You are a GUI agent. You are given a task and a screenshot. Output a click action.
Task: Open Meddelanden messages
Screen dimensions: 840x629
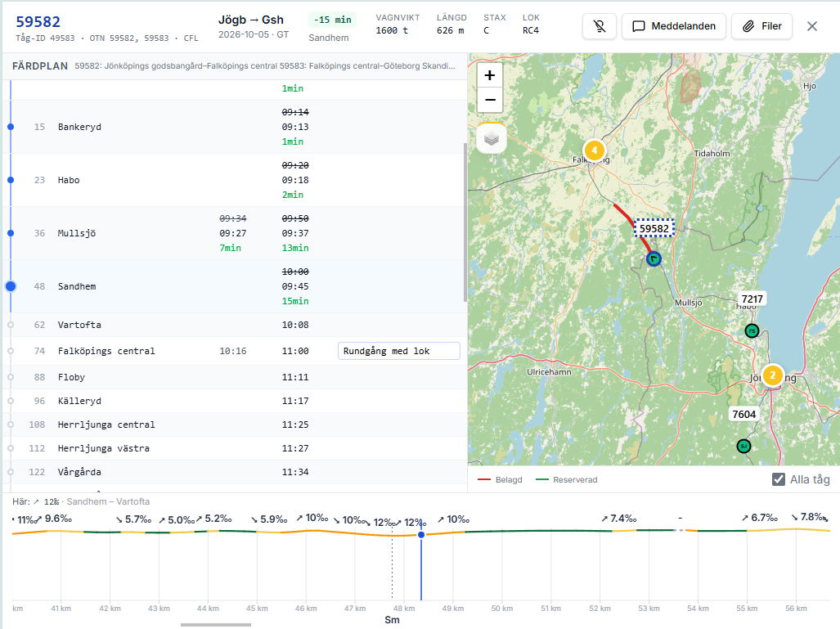coord(674,26)
